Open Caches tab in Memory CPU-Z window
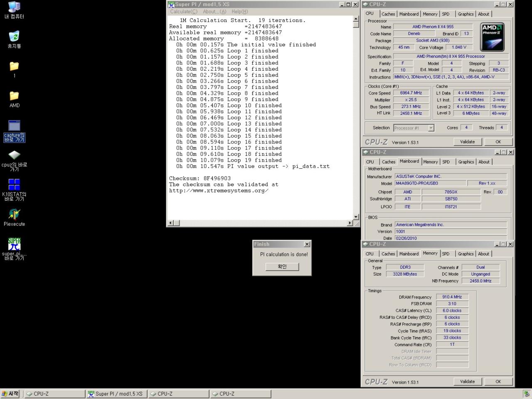 (x=388, y=254)
